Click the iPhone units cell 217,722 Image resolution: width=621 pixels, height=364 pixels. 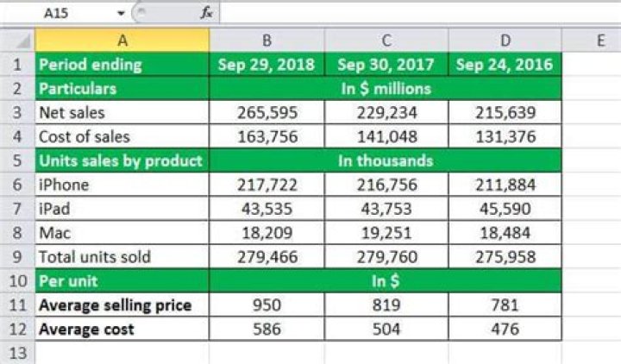click(267, 185)
